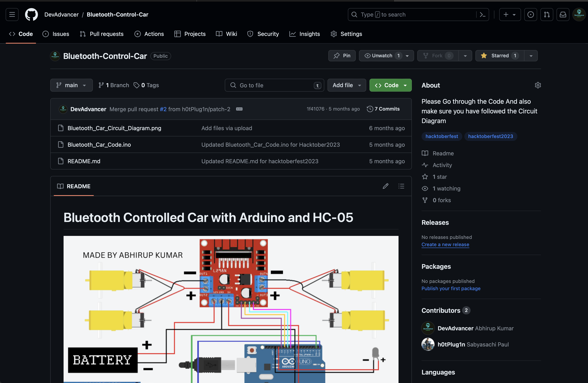Screen dimensions: 588x383
Task: Open the Unwatch notifications dropdown
Action: pos(386,56)
